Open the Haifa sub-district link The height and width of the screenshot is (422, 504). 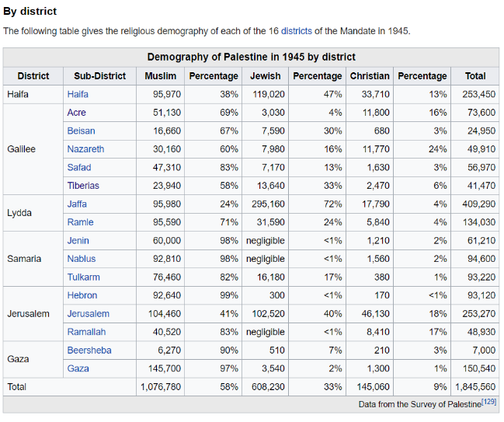pyautogui.click(x=78, y=94)
